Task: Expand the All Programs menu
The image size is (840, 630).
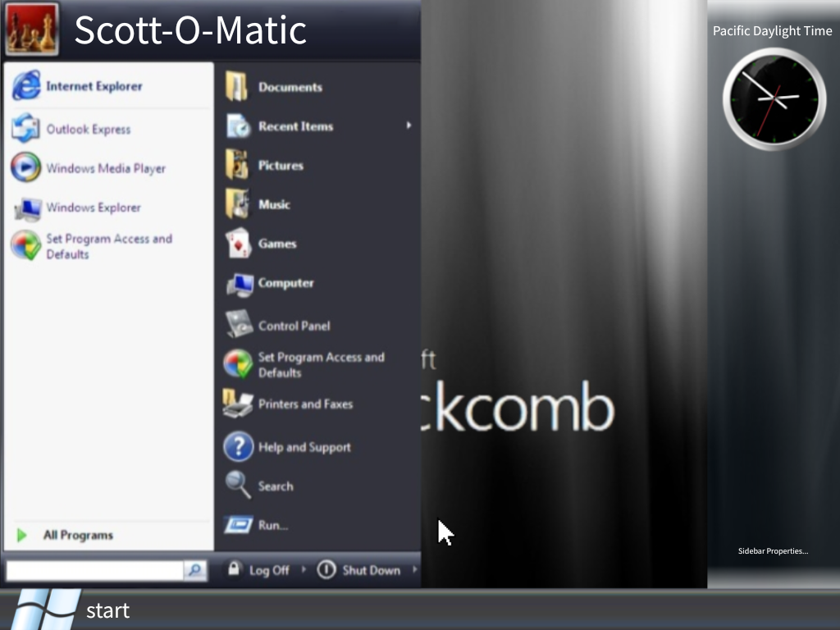Action: click(79, 535)
